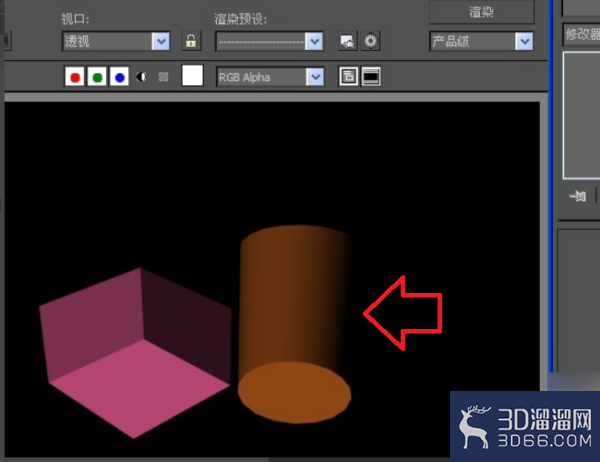The image size is (600, 462).
Task: Click the pin stack icon in modifier panel
Action: click(x=578, y=197)
